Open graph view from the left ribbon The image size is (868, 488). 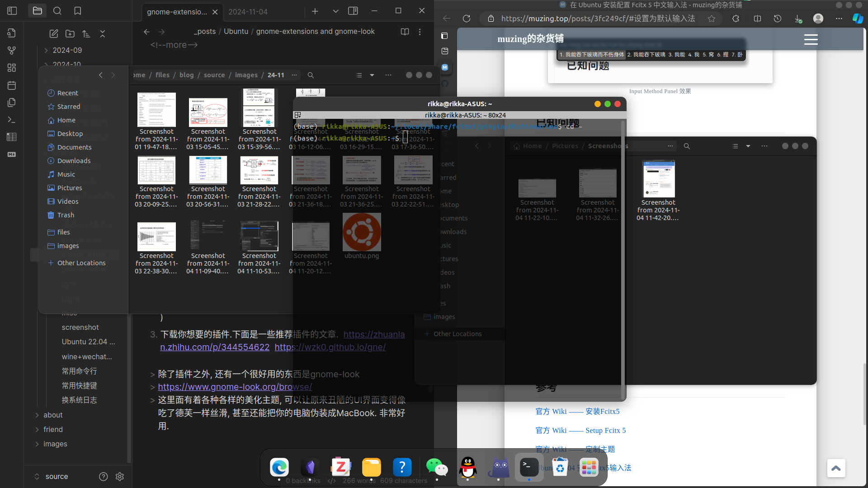click(x=11, y=51)
